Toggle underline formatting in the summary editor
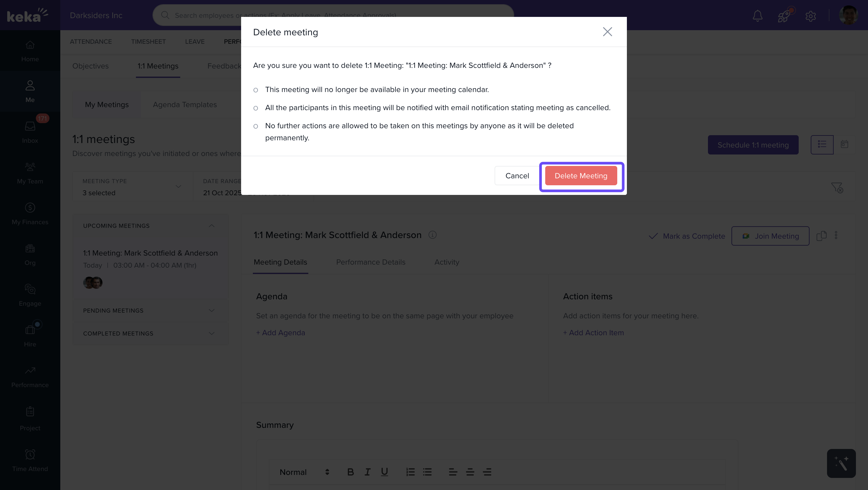868x490 pixels. 384,472
